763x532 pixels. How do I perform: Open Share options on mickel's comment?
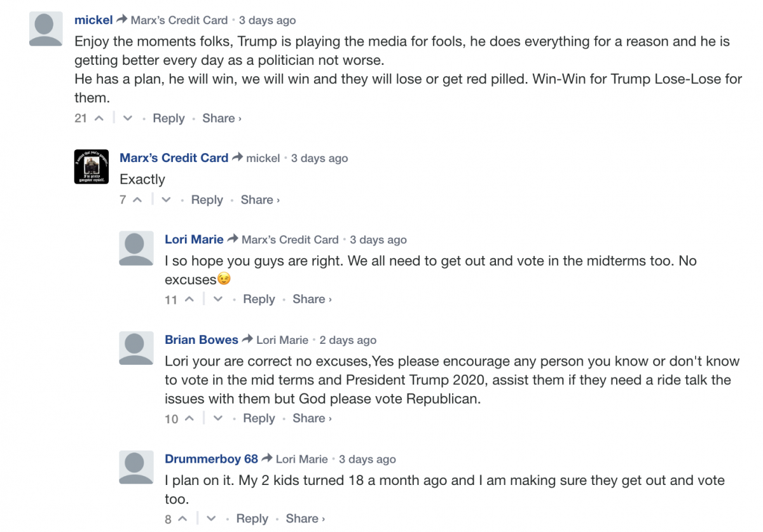221,118
